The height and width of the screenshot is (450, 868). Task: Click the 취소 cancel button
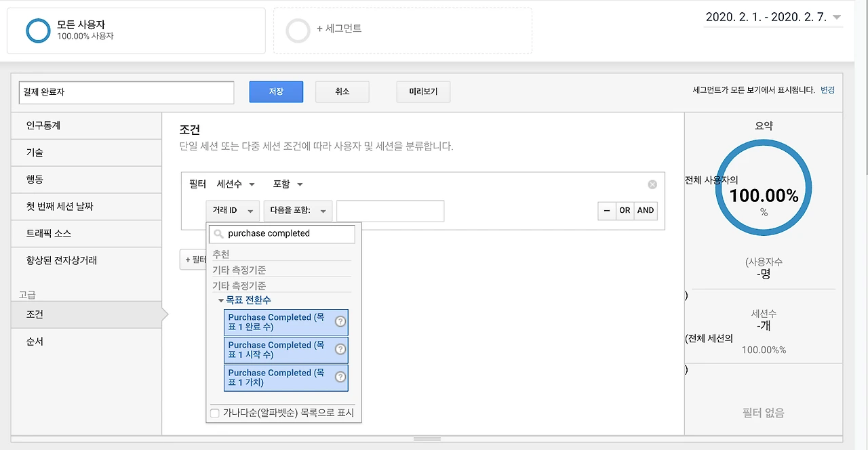pyautogui.click(x=342, y=91)
